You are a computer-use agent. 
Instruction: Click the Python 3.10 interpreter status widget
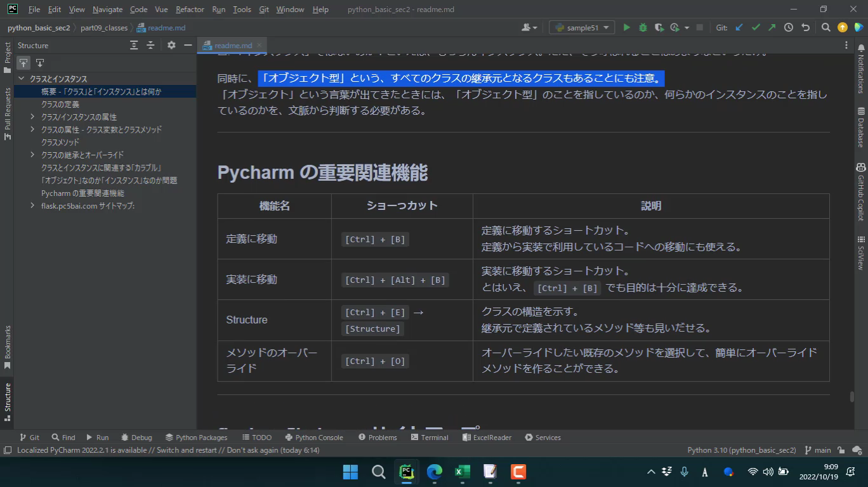(741, 450)
